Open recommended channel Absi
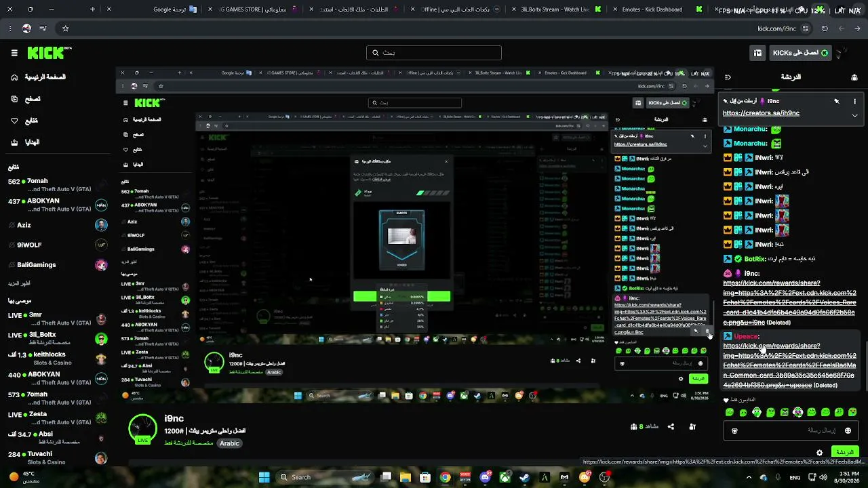 click(x=58, y=438)
